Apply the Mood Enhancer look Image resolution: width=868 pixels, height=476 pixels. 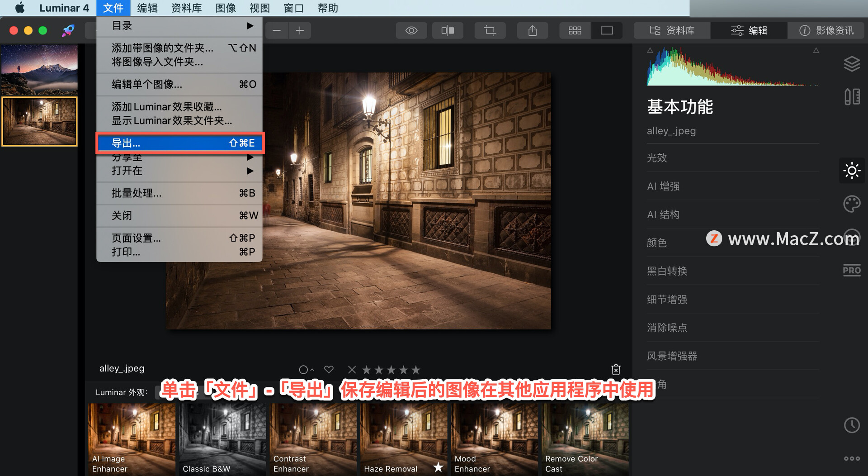(x=494, y=439)
